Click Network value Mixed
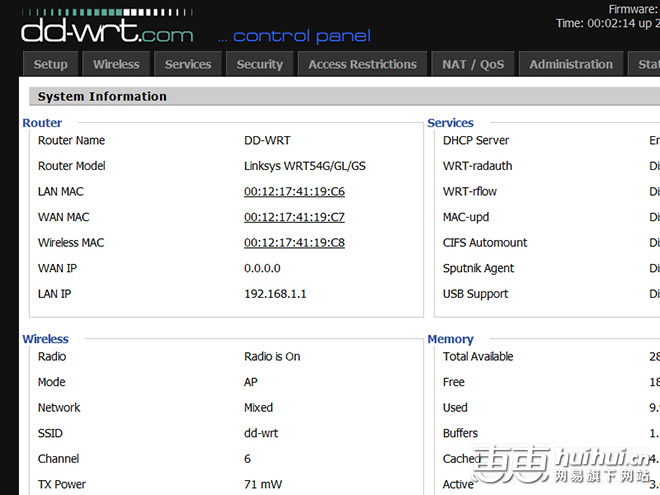Image resolution: width=660 pixels, height=495 pixels. 258,407
